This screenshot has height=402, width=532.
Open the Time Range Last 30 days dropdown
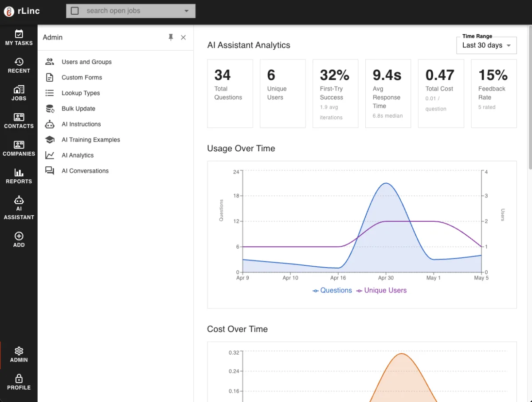pos(486,45)
